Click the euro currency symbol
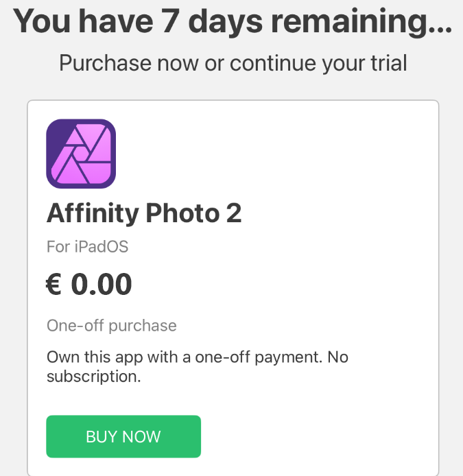This screenshot has height=476, width=463. (54, 285)
